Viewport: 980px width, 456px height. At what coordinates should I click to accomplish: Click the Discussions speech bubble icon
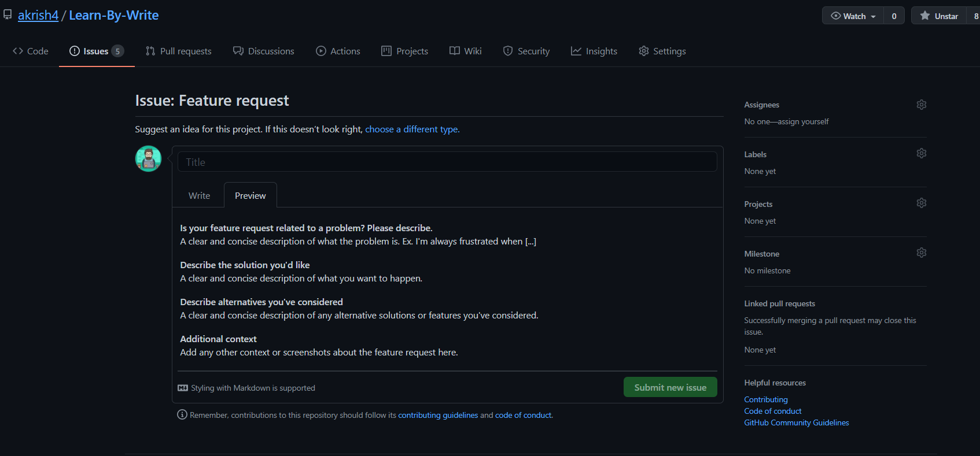[238, 51]
